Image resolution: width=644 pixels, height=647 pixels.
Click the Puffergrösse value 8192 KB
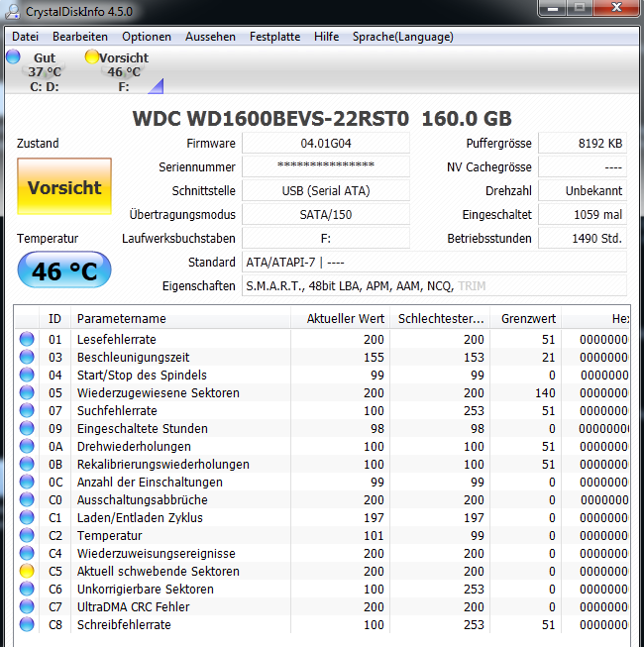(x=583, y=144)
